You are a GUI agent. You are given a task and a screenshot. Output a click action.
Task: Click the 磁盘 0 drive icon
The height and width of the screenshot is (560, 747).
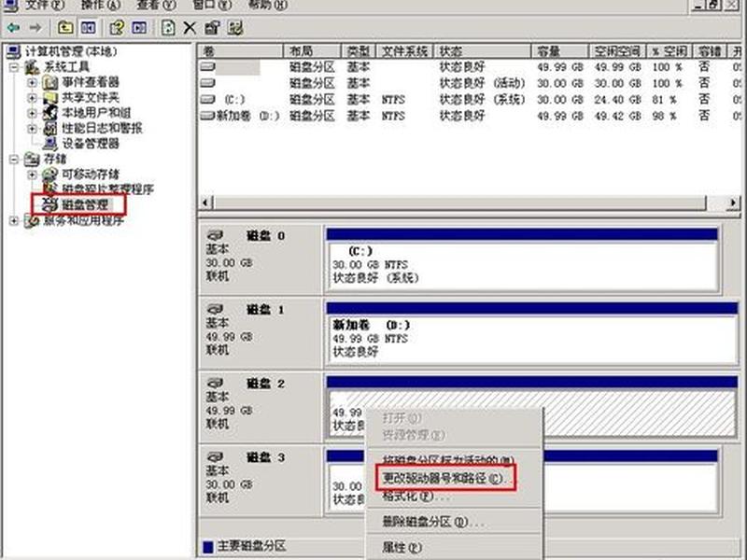click(x=216, y=235)
